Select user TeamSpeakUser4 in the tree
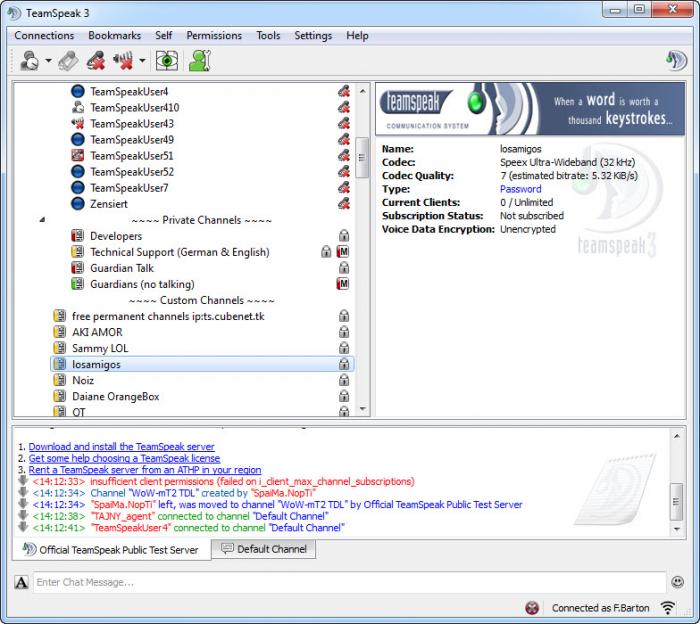The width and height of the screenshot is (700, 624). tap(129, 92)
